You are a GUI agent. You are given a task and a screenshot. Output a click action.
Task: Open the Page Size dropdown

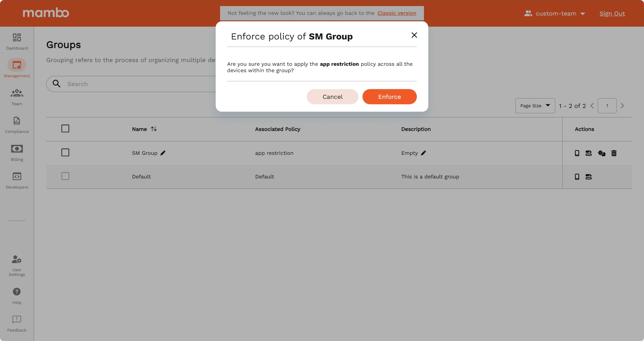tap(535, 106)
